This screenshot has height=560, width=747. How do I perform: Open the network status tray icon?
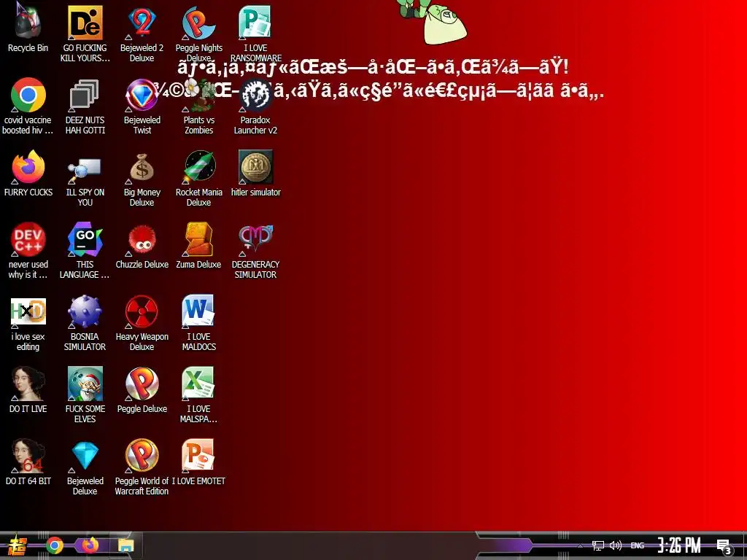tap(598, 545)
